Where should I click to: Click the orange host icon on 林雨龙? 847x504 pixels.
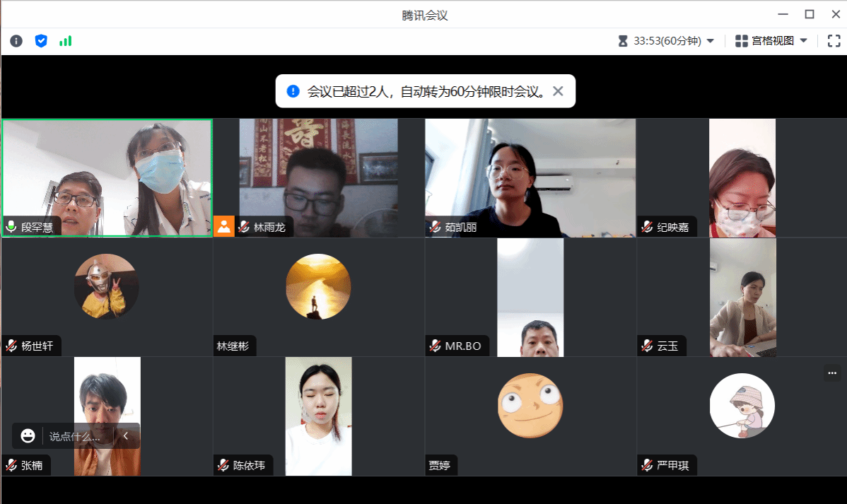224,227
